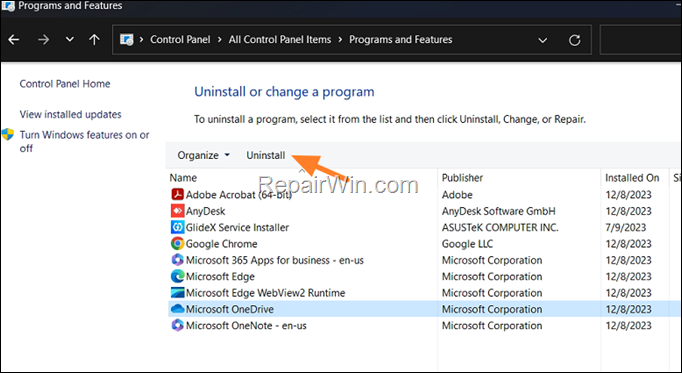682x373 pixels.
Task: Go forward with the right arrow
Action: click(x=43, y=40)
